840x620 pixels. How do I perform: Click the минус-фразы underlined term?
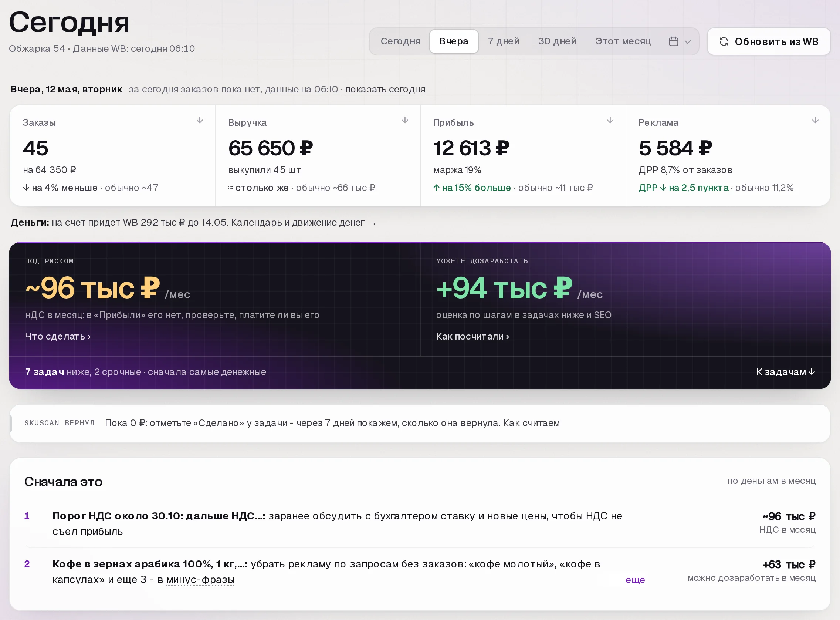200,580
